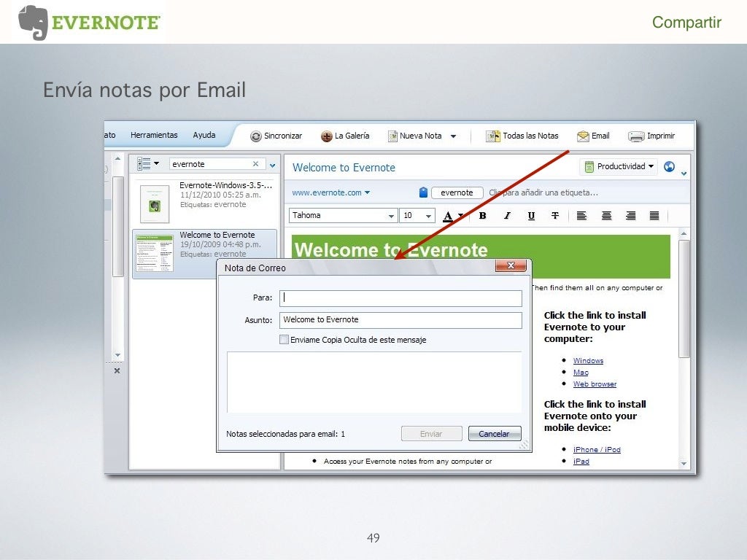
Task: Open the iPad link
Action: pos(581,461)
